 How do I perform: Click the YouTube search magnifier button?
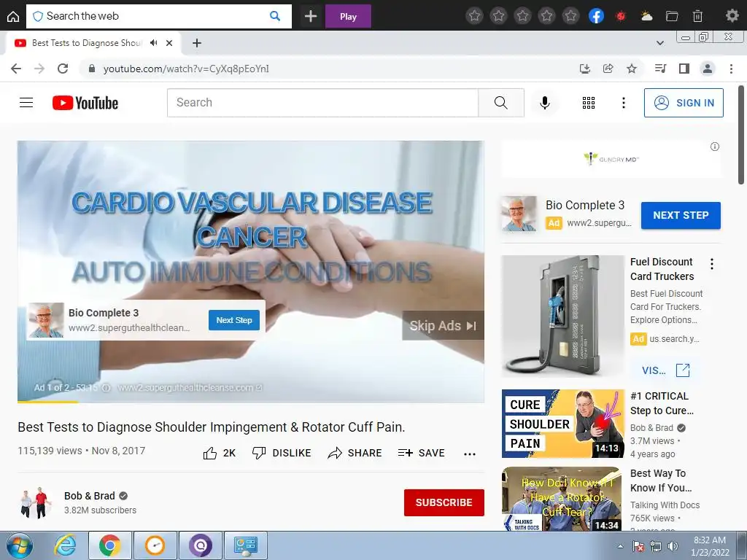point(500,102)
